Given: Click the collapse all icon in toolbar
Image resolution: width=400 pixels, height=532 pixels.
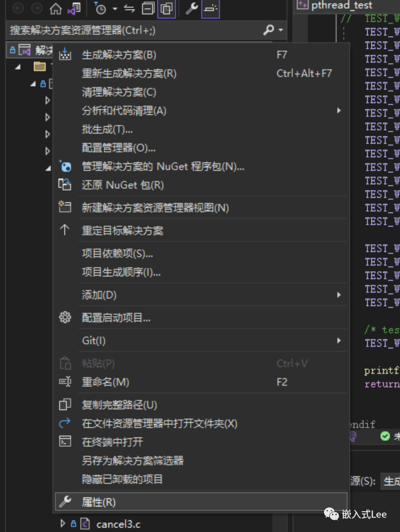Looking at the screenshot, I should pyautogui.click(x=148, y=8).
